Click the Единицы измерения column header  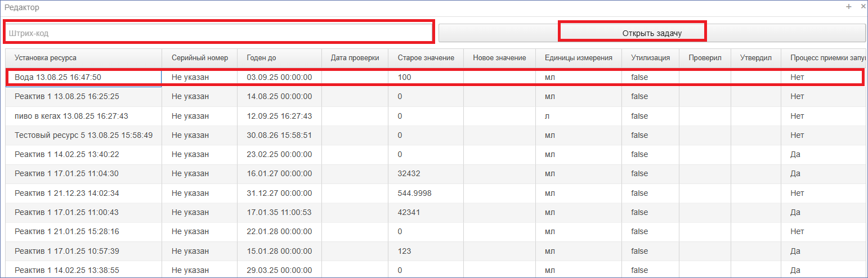(x=578, y=58)
